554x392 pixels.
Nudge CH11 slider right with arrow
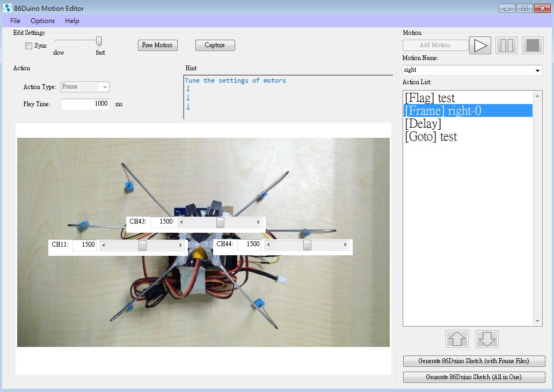[x=180, y=245]
